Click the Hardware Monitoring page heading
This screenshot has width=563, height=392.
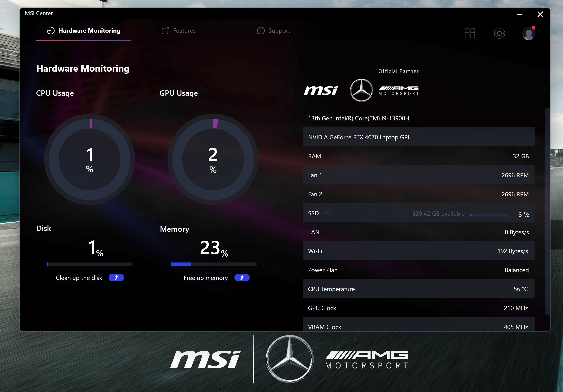point(83,68)
